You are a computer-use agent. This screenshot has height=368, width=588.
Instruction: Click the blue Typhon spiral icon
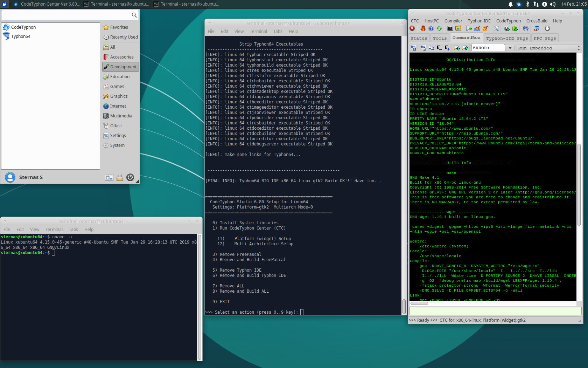526,28
